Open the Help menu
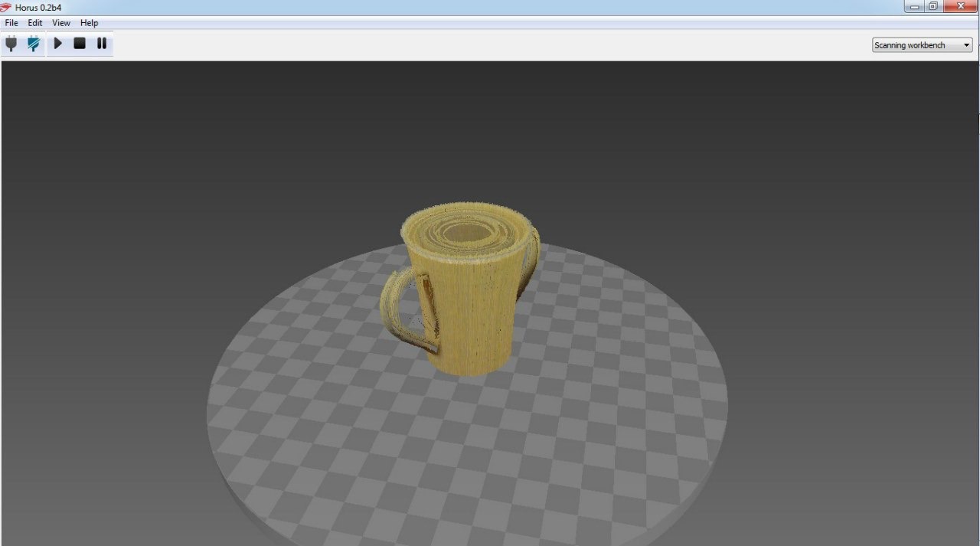The image size is (980, 546). pos(90,23)
